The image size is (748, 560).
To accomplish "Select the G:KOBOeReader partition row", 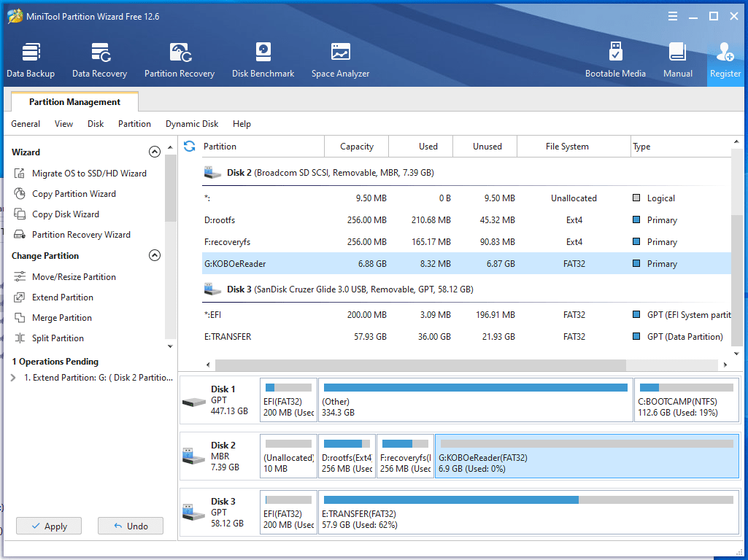I will pos(466,263).
